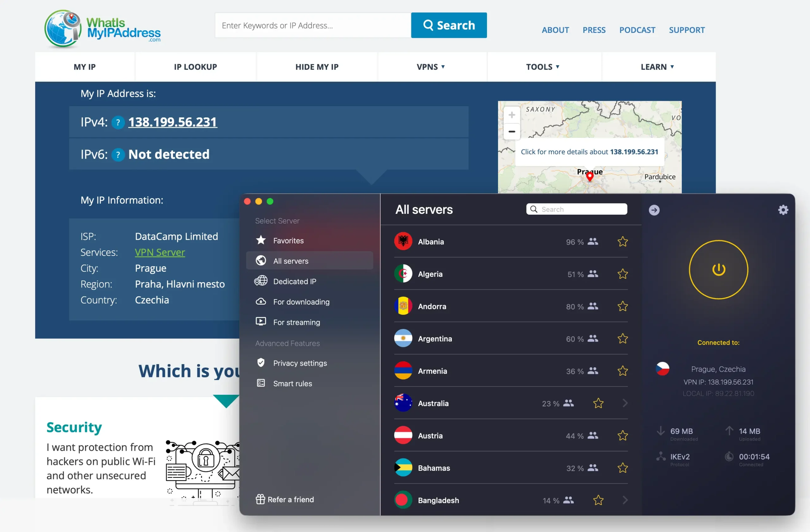Open Smart rules
Screen dimensions: 810x532
[292, 383]
